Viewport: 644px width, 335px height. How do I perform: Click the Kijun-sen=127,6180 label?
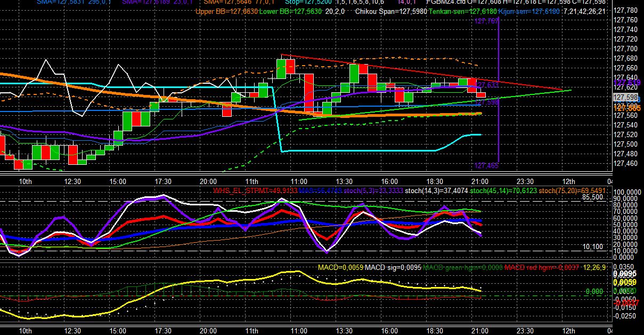tap(529, 11)
